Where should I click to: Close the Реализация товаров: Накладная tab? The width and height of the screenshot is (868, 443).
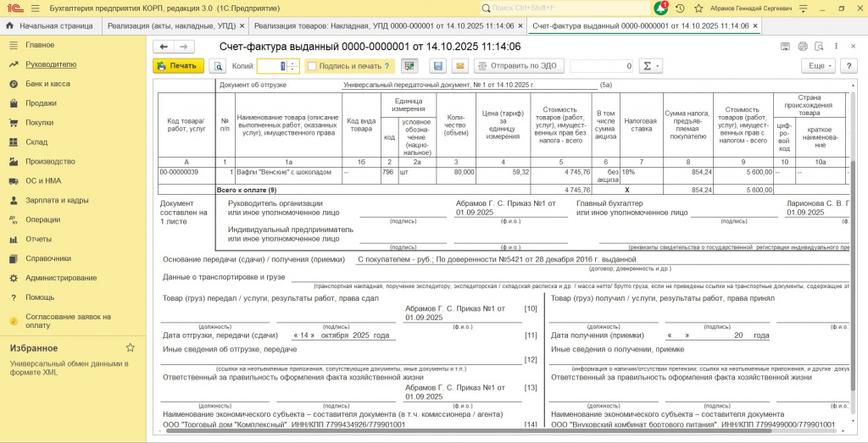coord(520,26)
